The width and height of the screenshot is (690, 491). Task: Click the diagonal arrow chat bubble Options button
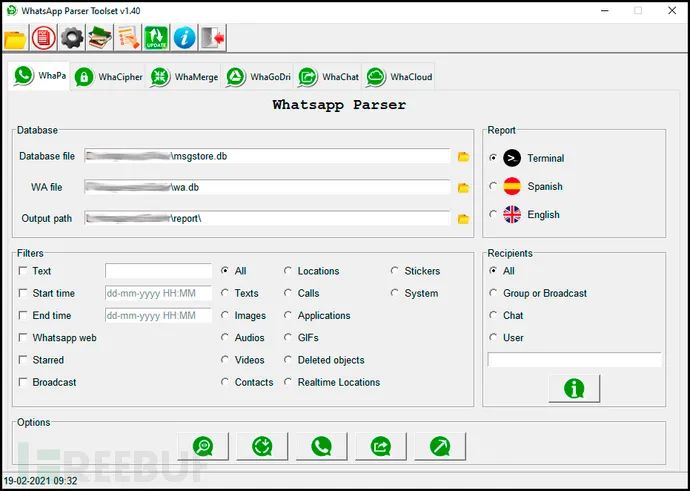click(440, 447)
